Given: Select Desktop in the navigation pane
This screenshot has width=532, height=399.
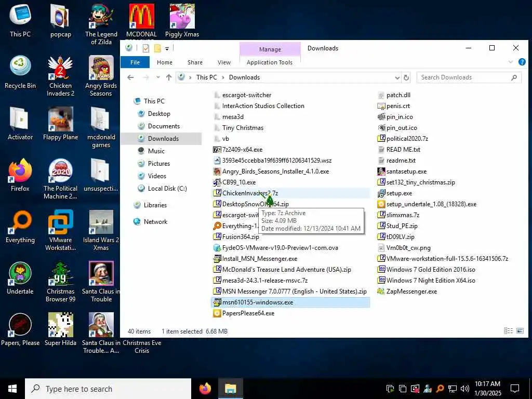Looking at the screenshot, I should 159,114.
